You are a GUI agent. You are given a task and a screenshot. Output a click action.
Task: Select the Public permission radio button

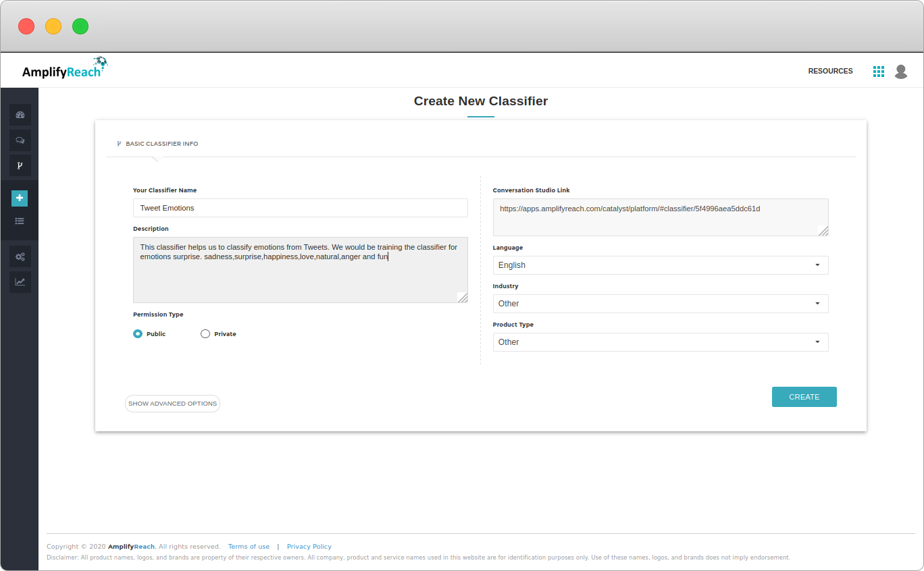pyautogui.click(x=137, y=333)
